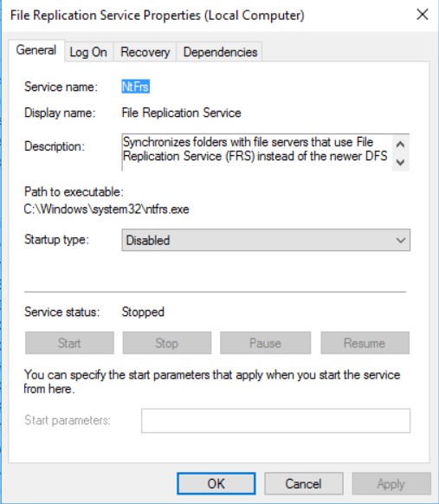
Task: Click the General tab
Action: pos(36,50)
